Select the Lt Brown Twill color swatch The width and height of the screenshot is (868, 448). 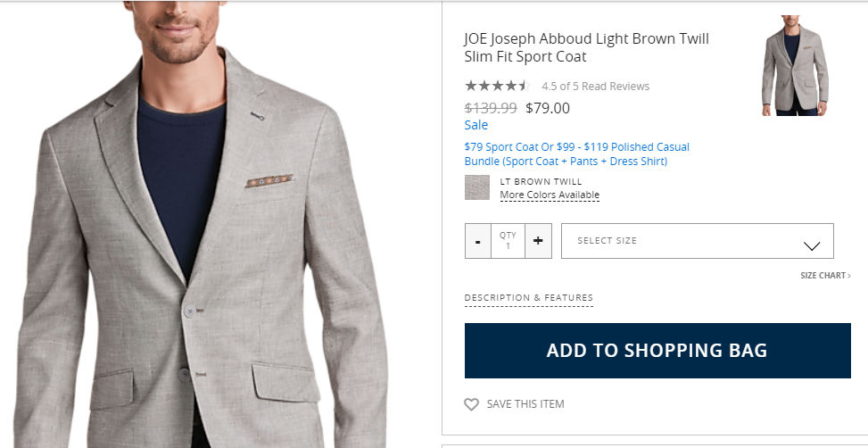click(x=477, y=187)
